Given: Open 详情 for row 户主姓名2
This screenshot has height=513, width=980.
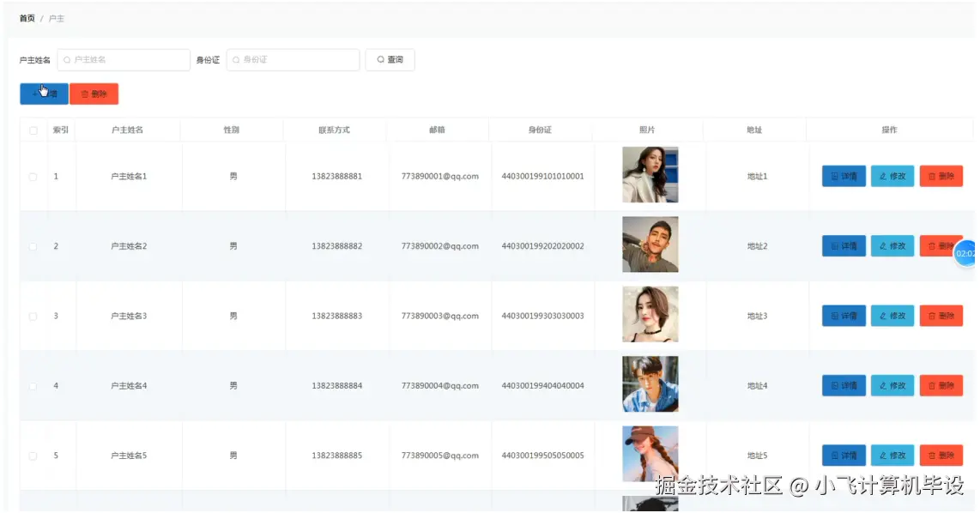Looking at the screenshot, I should point(844,246).
